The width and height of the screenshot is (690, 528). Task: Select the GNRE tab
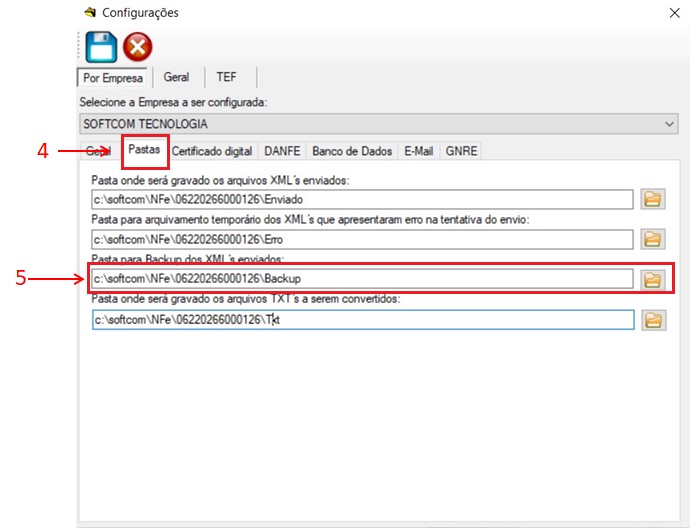(x=462, y=151)
